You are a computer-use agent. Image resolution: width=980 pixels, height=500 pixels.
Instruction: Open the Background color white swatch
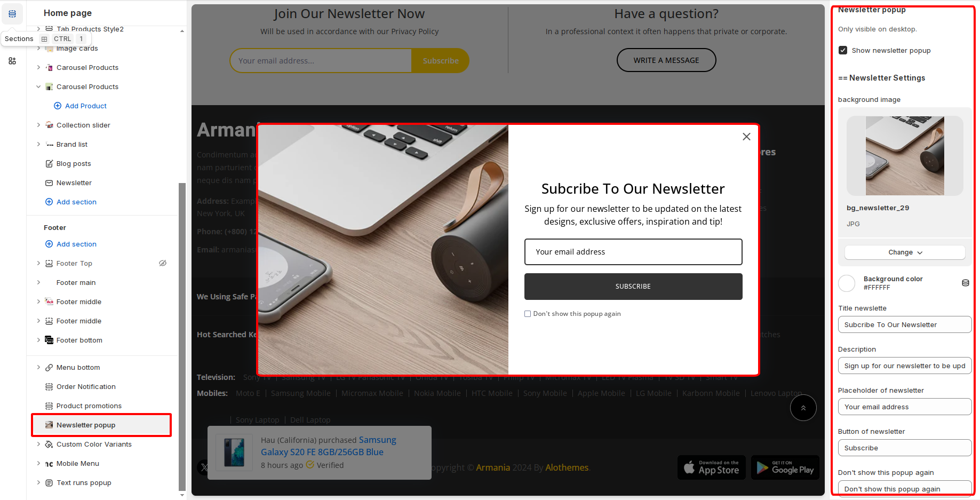click(847, 283)
